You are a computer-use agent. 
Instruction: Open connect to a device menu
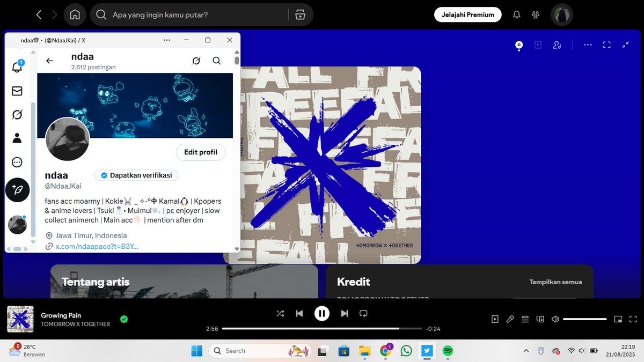tap(540, 319)
